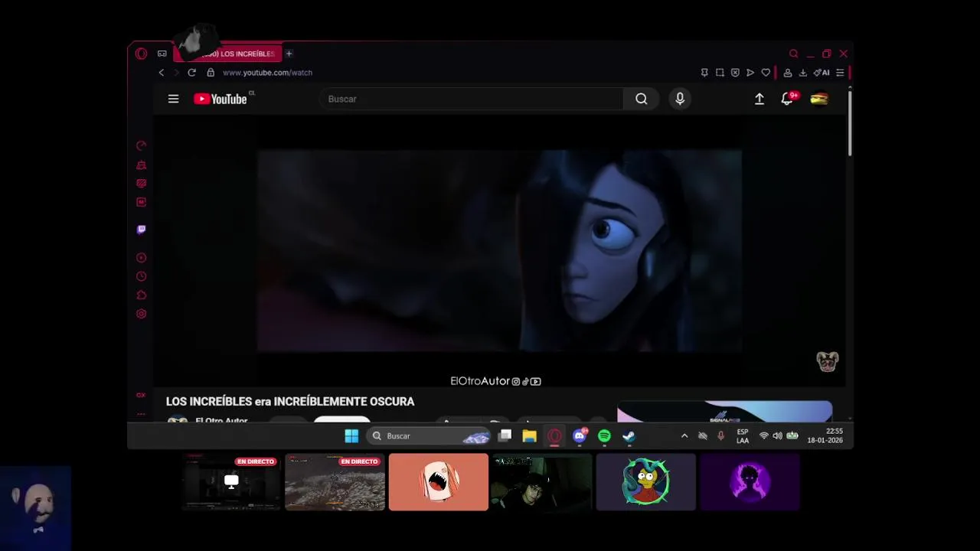Viewport: 980px width, 551px height.
Task: Open the tab search magnifier
Action: (x=793, y=54)
